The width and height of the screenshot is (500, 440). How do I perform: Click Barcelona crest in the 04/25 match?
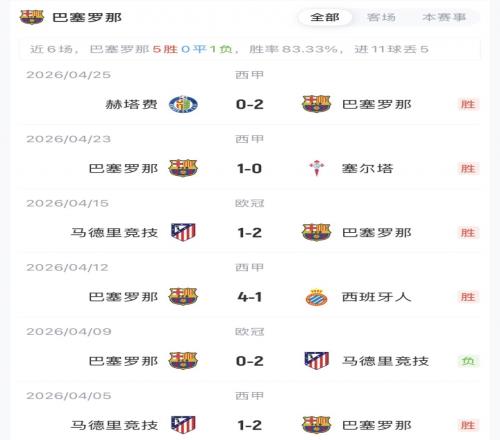[316, 104]
